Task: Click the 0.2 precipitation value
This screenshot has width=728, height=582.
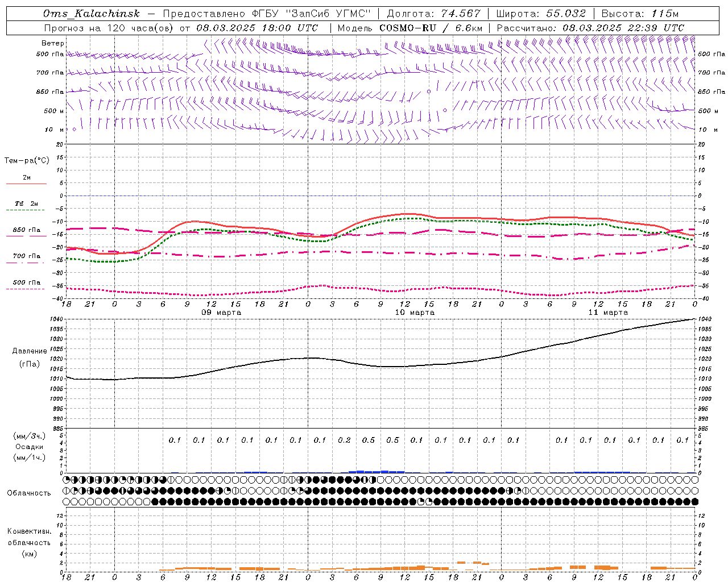Action: (344, 440)
